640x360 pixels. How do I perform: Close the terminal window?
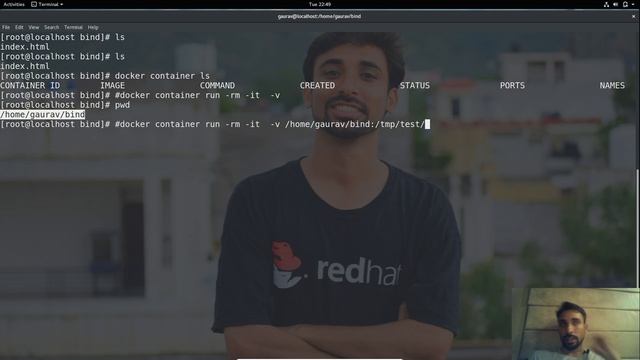(x=633, y=16)
